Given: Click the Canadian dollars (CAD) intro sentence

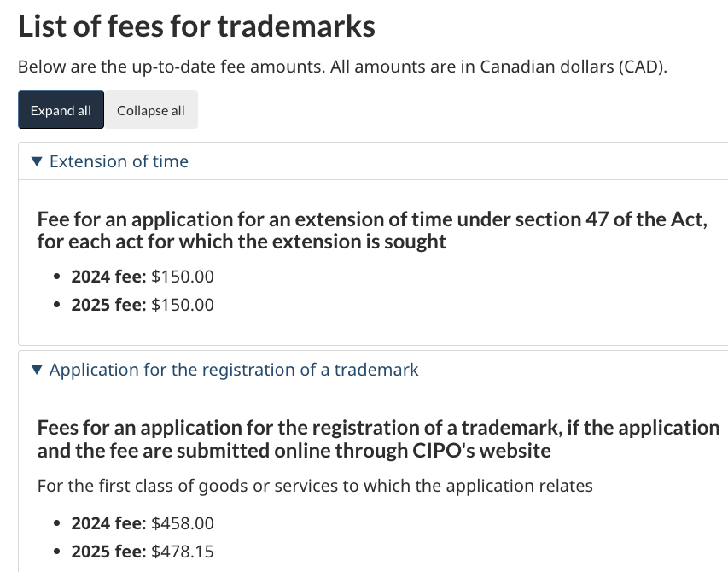Looking at the screenshot, I should pyautogui.click(x=342, y=67).
